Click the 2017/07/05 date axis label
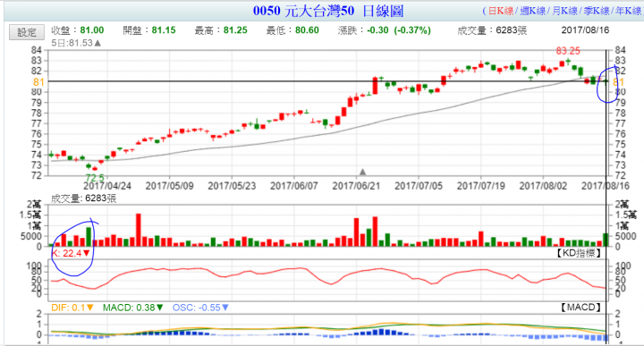The image size is (644, 346). (419, 186)
